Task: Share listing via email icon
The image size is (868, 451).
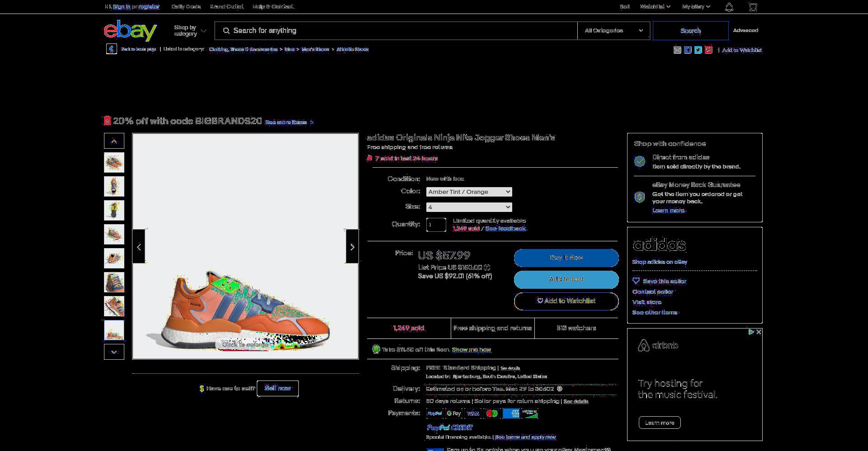Action: [x=677, y=50]
